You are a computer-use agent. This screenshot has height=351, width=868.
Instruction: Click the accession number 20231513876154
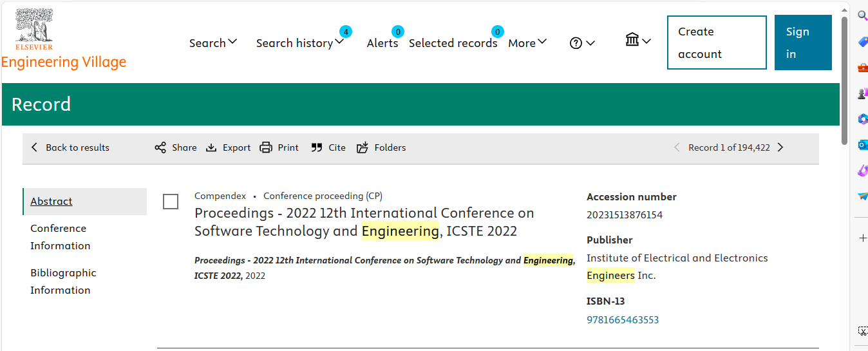click(624, 214)
